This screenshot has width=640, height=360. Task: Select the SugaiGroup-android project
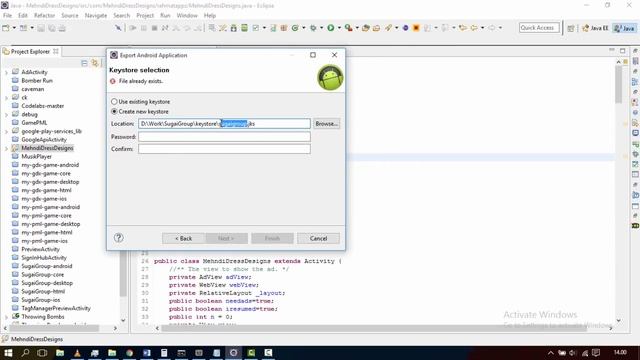tap(47, 266)
